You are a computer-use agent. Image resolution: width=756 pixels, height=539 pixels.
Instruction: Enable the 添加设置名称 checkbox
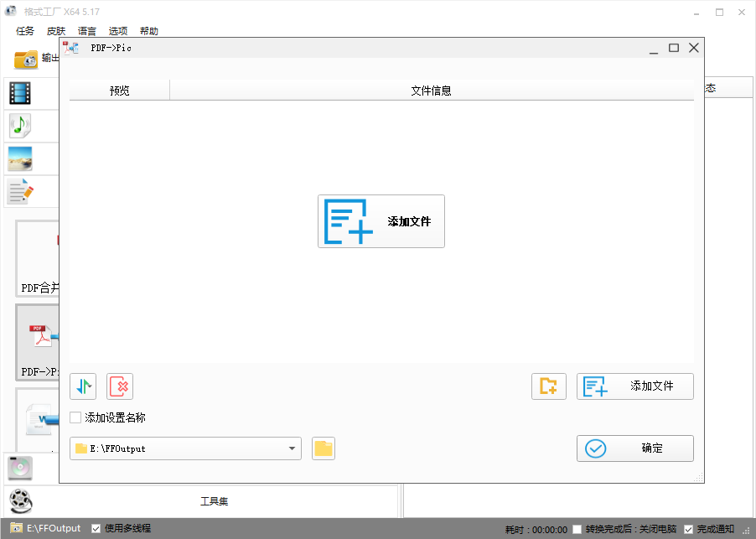(x=75, y=417)
